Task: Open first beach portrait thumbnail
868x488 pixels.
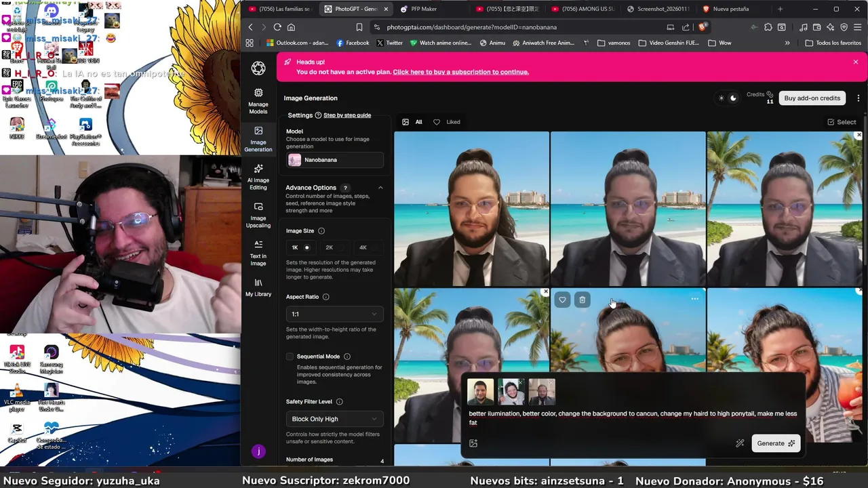Action: point(471,209)
